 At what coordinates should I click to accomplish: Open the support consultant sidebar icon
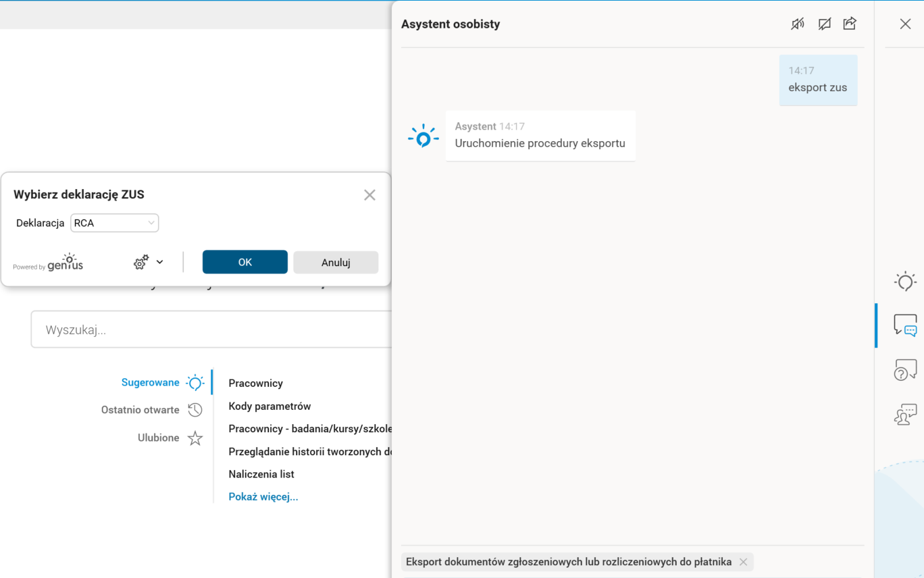click(905, 414)
